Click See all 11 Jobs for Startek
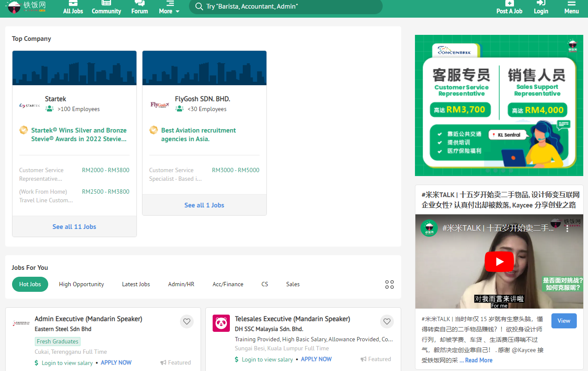Viewport: 588px width, 371px height. click(74, 226)
